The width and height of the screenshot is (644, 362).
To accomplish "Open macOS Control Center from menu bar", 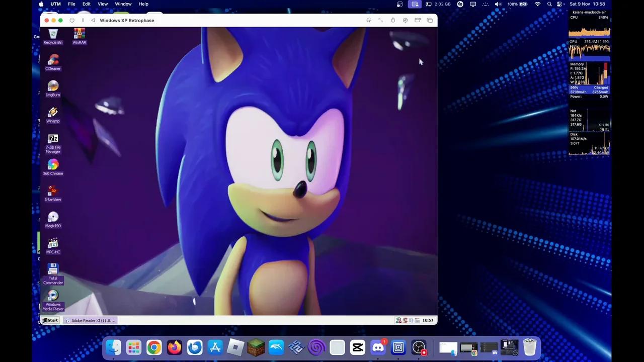I will (x=559, y=4).
